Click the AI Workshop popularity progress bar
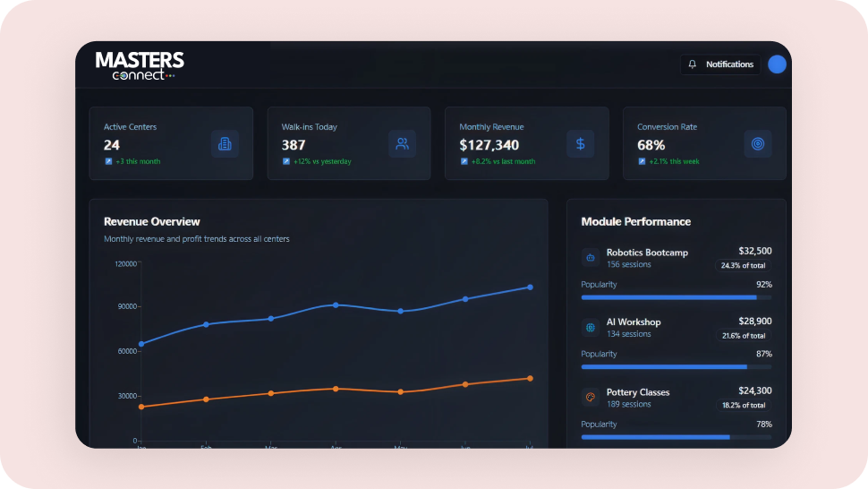This screenshot has width=868, height=489. coord(676,367)
